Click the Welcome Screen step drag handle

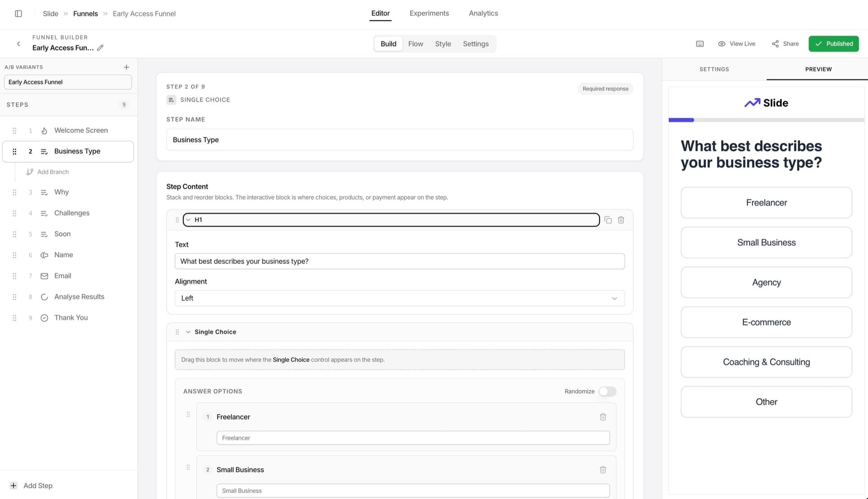click(x=14, y=131)
